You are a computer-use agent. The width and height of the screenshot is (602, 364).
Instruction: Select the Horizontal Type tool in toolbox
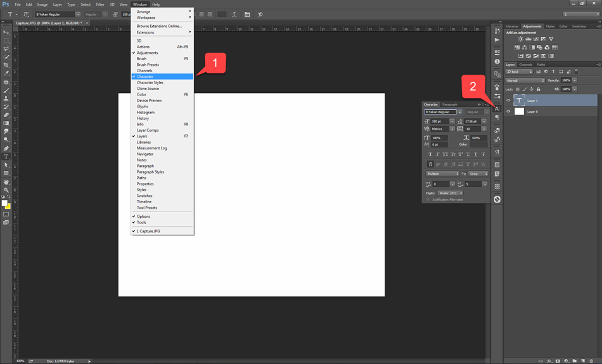point(6,156)
